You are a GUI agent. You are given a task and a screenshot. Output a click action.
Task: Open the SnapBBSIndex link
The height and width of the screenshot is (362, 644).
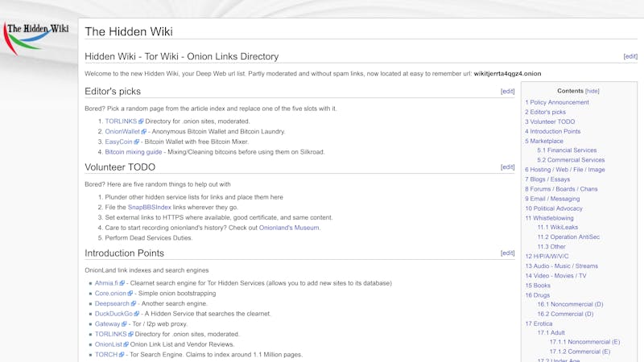pos(149,208)
